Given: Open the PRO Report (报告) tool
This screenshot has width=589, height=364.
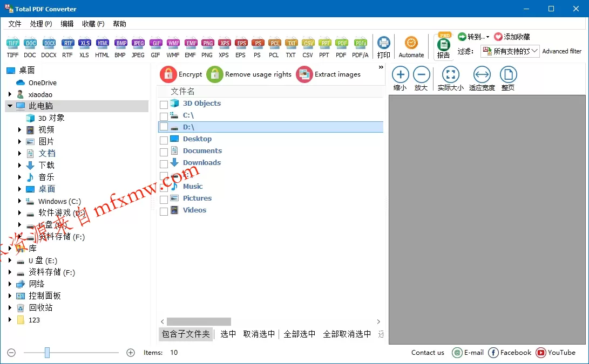Looking at the screenshot, I should point(444,46).
